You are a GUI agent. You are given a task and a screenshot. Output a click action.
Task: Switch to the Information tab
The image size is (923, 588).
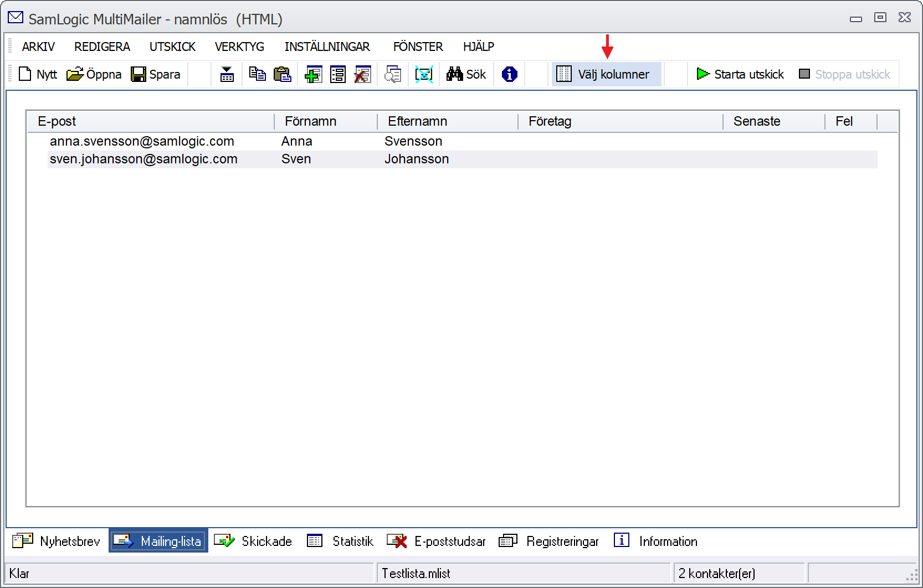coord(655,541)
